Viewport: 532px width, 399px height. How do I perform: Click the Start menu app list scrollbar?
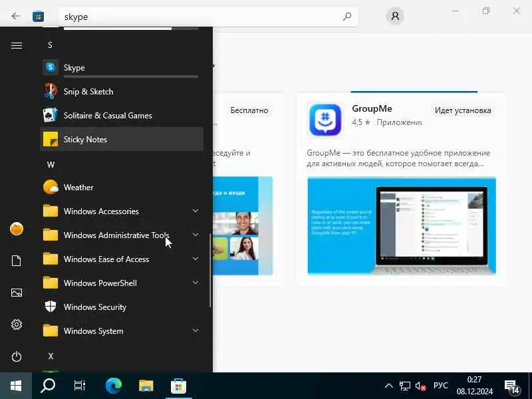tap(210, 271)
